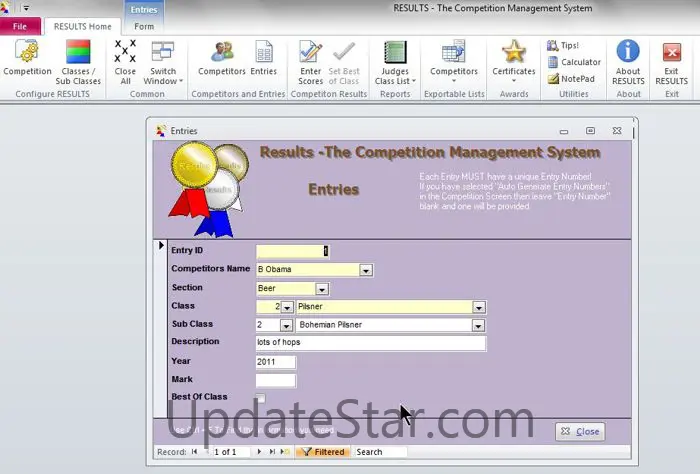The height and width of the screenshot is (474, 700).
Task: Open the Switch Window menu
Action: (x=163, y=62)
